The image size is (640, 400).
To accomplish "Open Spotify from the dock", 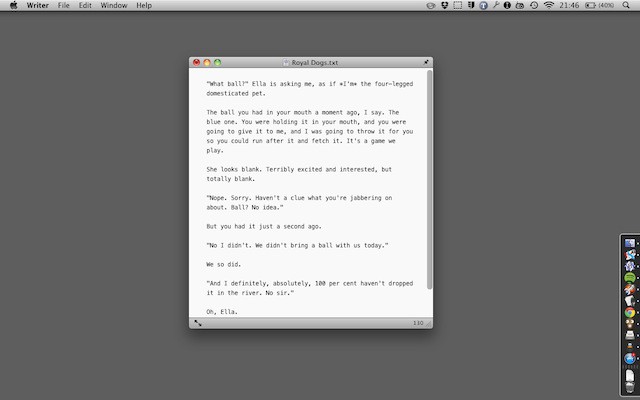I will pos(630,277).
